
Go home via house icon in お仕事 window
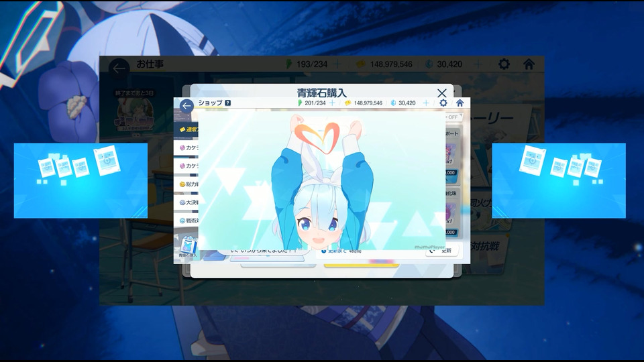529,64
